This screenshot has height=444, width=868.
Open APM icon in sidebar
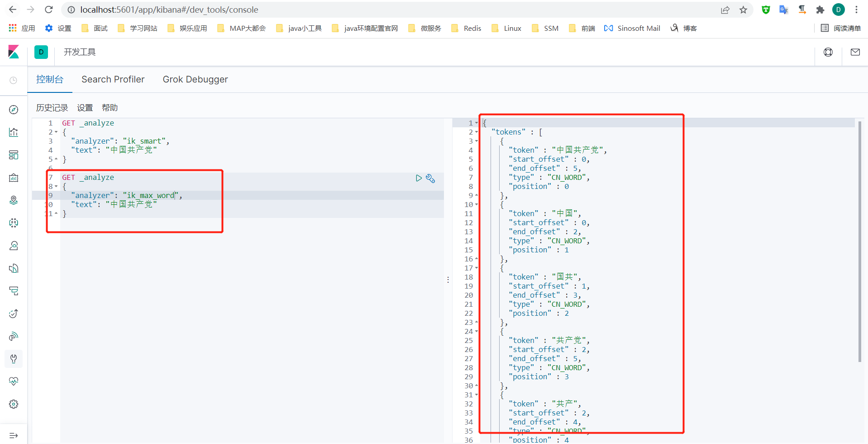coord(14,291)
